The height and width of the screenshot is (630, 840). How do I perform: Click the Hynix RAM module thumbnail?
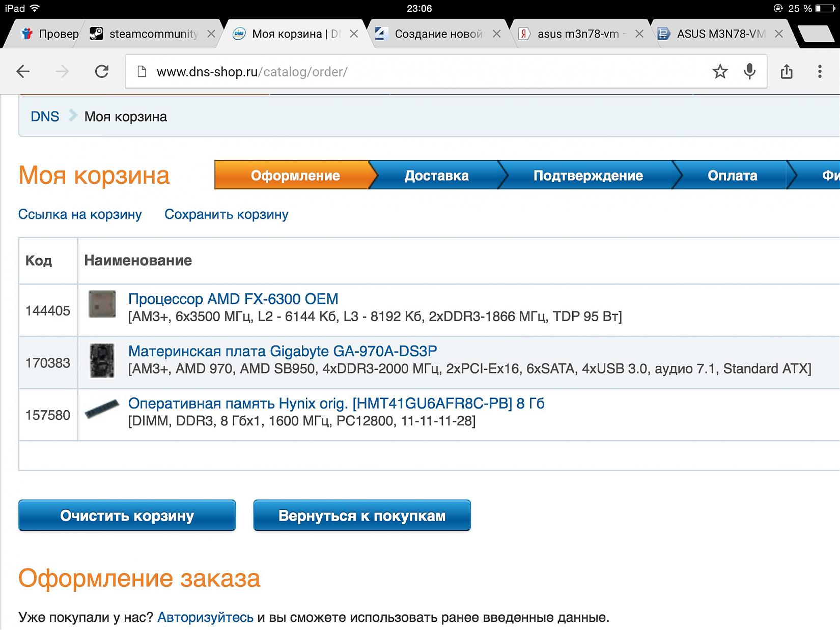[102, 409]
